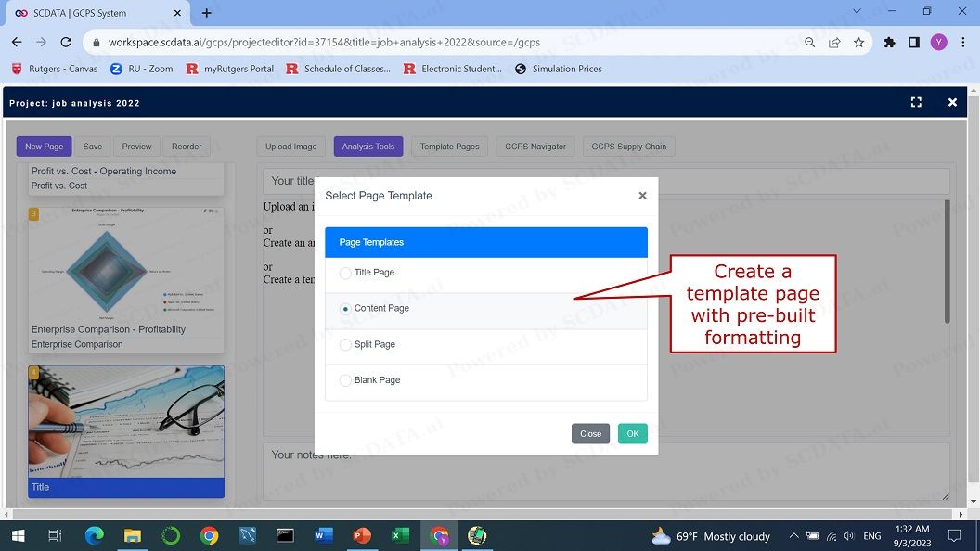The image size is (980, 551).
Task: Reload the page with refresh icon
Action: (x=66, y=43)
